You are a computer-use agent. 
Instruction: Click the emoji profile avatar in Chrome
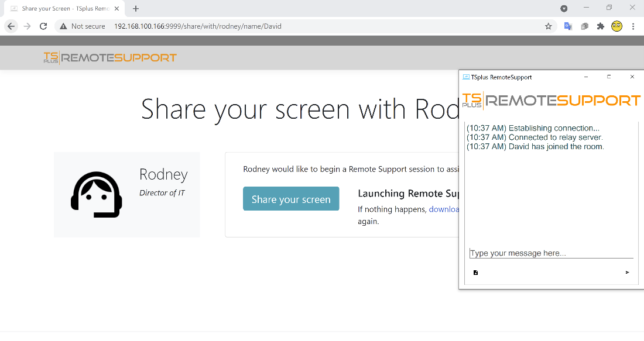(616, 26)
